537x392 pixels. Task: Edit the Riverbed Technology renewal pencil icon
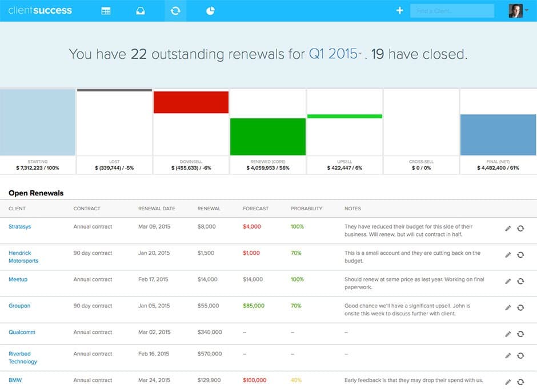coord(508,356)
